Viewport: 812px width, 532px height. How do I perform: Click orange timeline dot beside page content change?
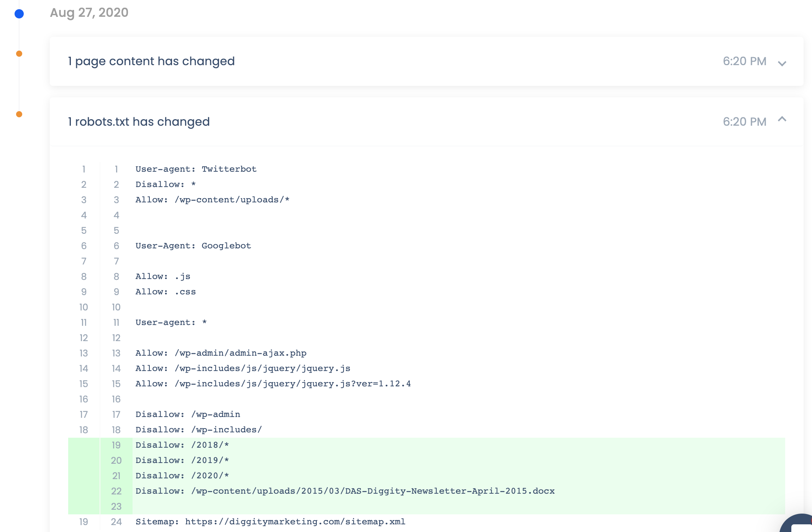[19, 54]
